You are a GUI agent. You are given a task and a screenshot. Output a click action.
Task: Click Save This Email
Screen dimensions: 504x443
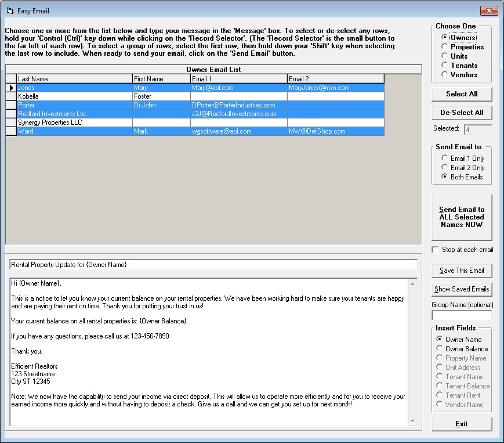[x=461, y=271]
